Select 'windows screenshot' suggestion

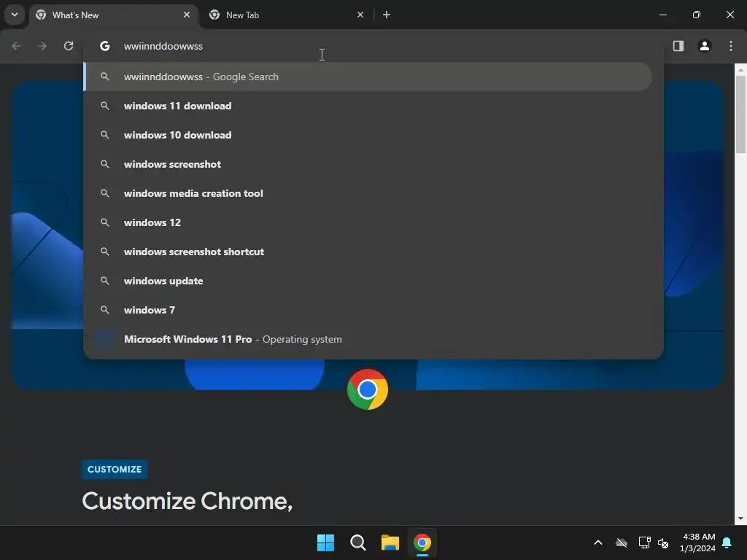point(368,164)
